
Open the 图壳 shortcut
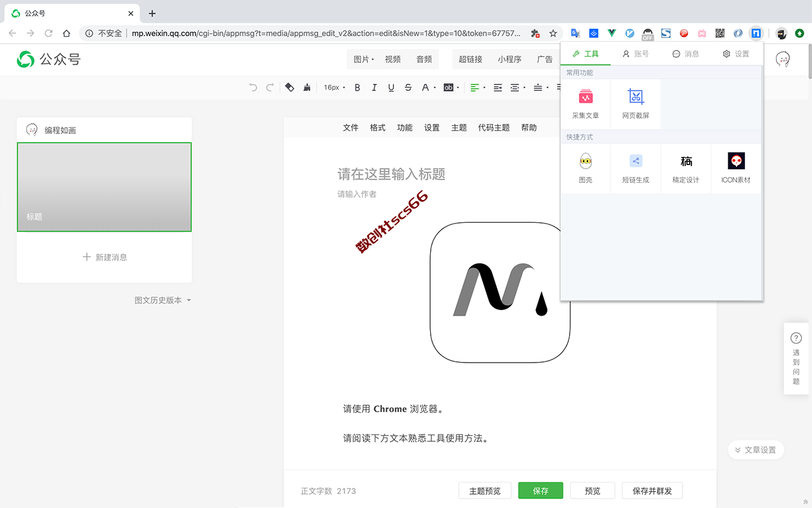point(586,168)
